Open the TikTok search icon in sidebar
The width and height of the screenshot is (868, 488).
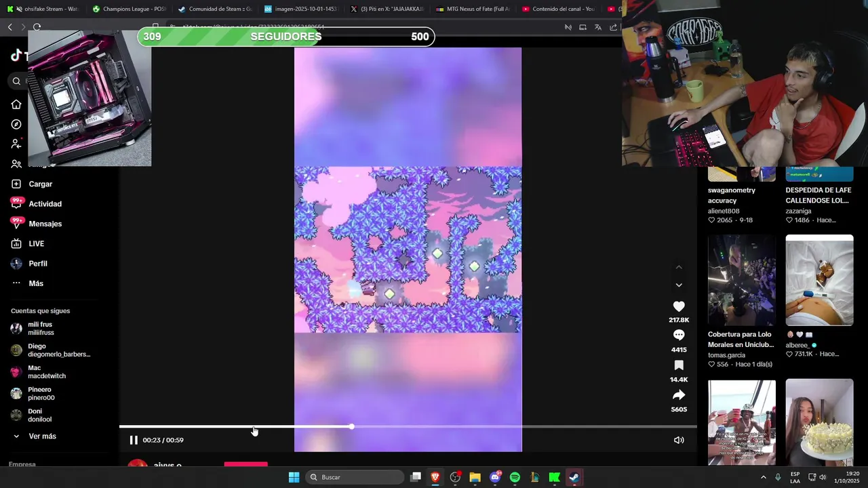pos(16,81)
